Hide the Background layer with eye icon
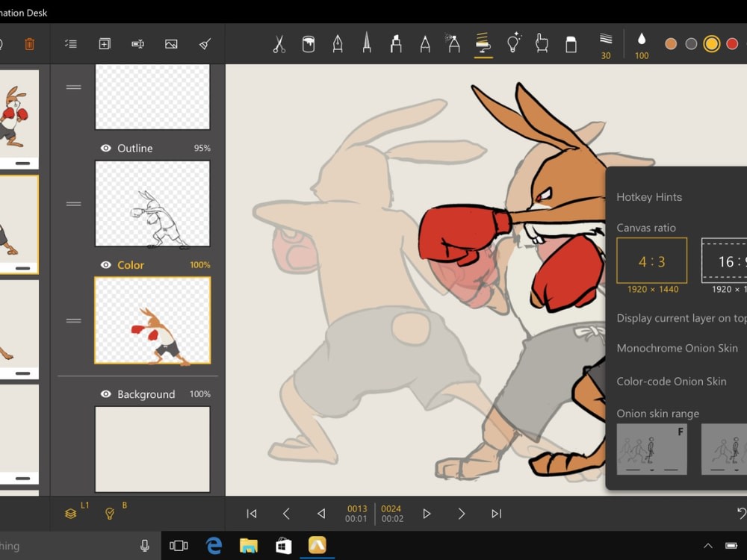The height and width of the screenshot is (560, 747). point(106,393)
